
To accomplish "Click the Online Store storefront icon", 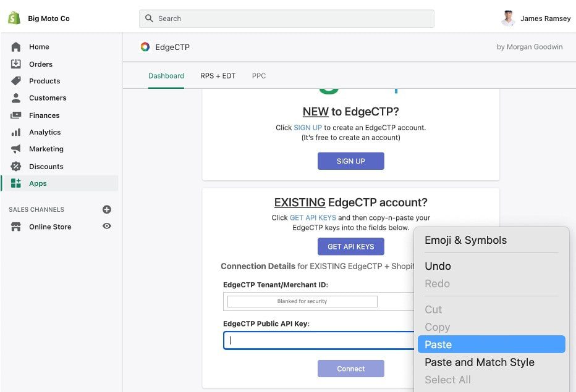I will click(16, 227).
